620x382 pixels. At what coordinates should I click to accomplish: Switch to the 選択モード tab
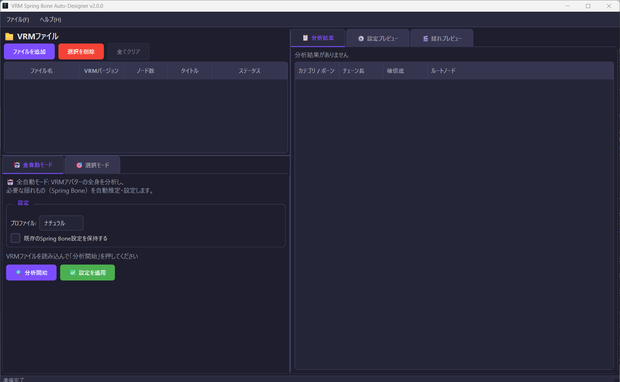93,165
